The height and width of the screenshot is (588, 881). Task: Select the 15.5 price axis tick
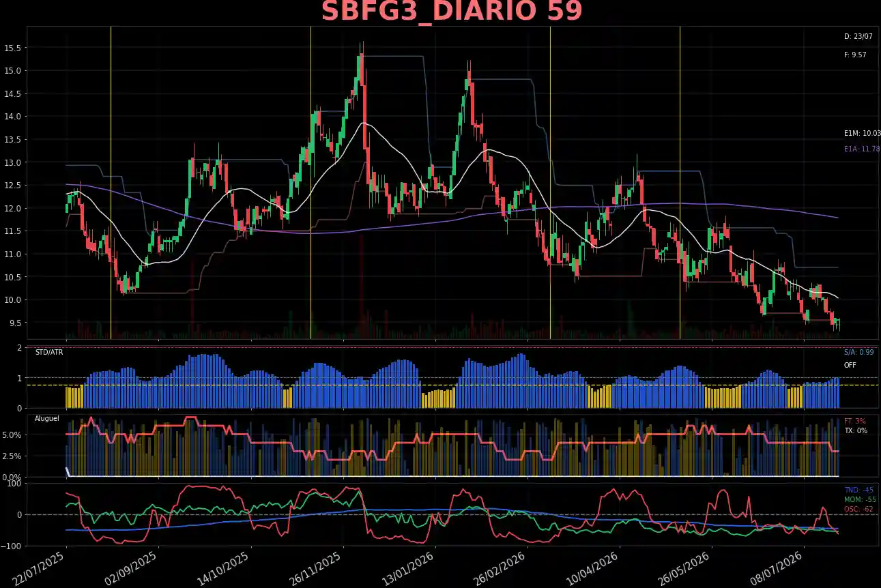click(12, 48)
